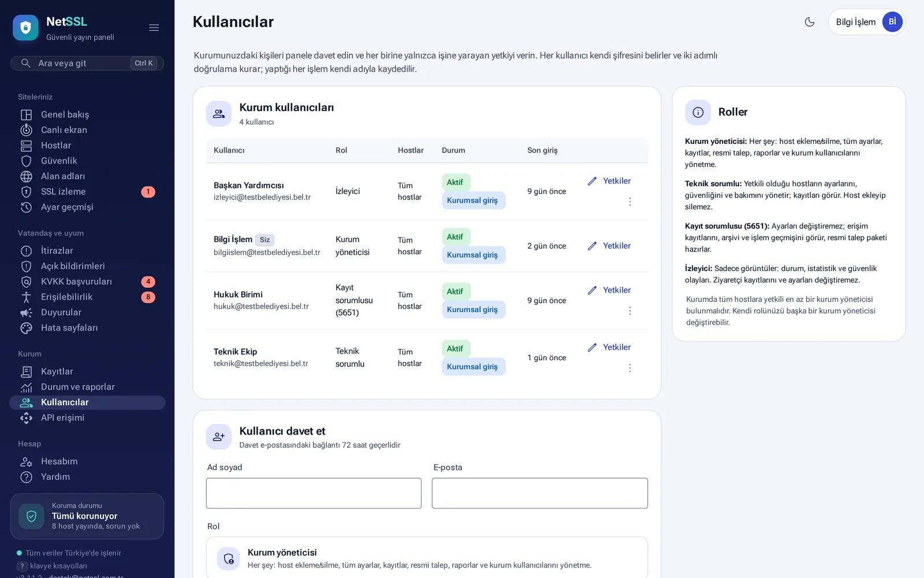The image size is (924, 578).
Task: Click the Açık bildirimleri shield icon
Action: coord(27,266)
